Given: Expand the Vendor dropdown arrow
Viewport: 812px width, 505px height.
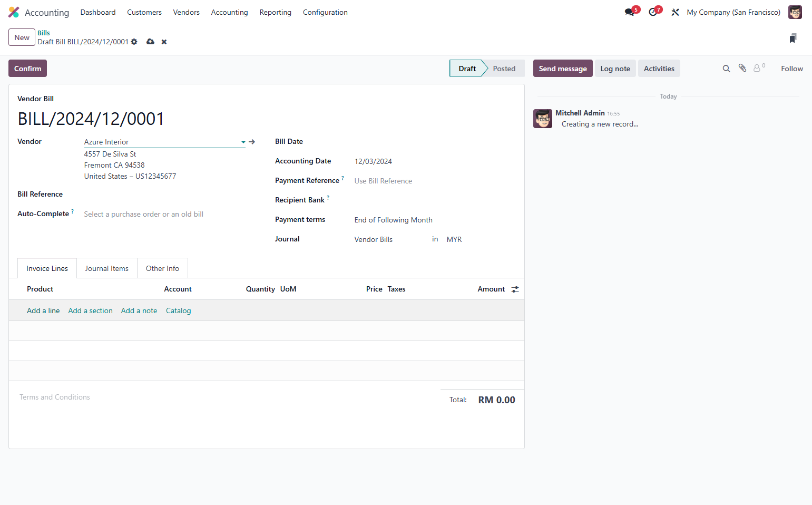Looking at the screenshot, I should 243,142.
